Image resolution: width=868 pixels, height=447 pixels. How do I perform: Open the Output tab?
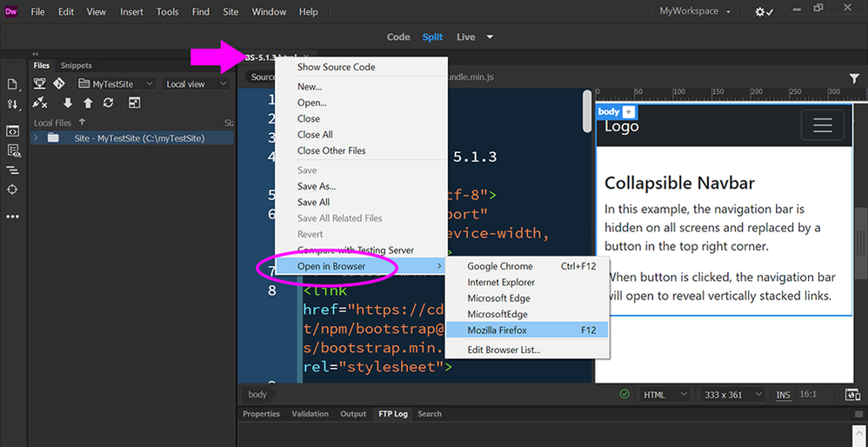pyautogui.click(x=353, y=414)
